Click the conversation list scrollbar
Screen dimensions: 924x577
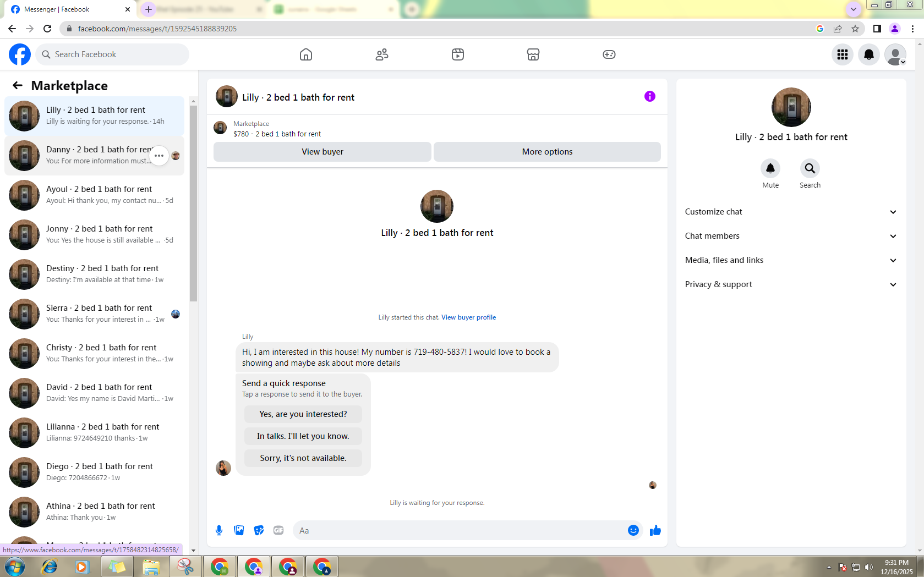tap(193, 204)
